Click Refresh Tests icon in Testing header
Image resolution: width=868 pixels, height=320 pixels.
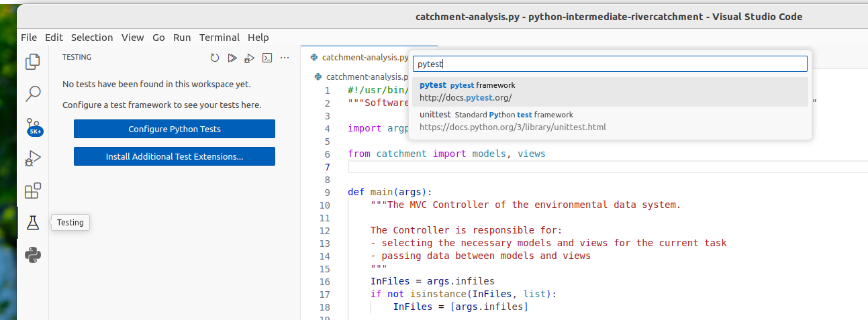(215, 58)
